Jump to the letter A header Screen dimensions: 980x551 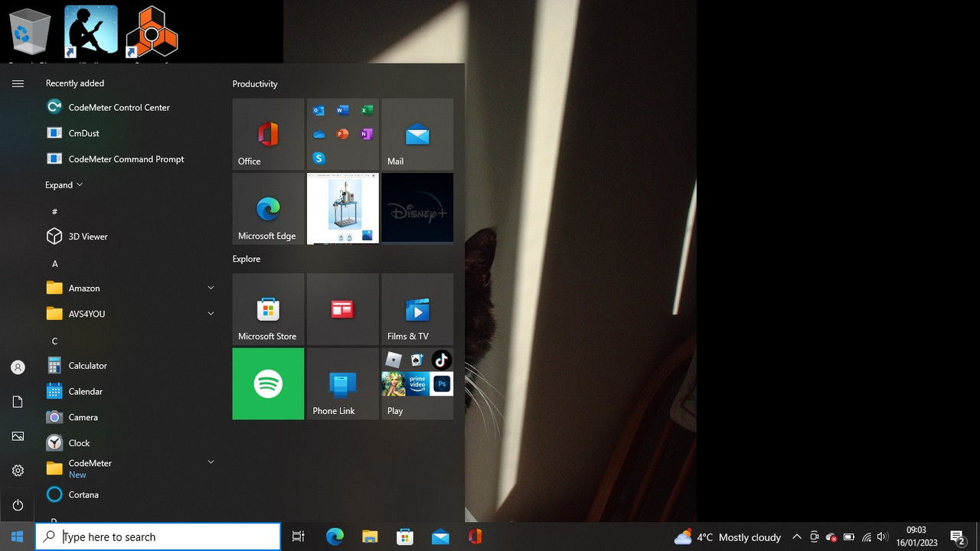[54, 263]
